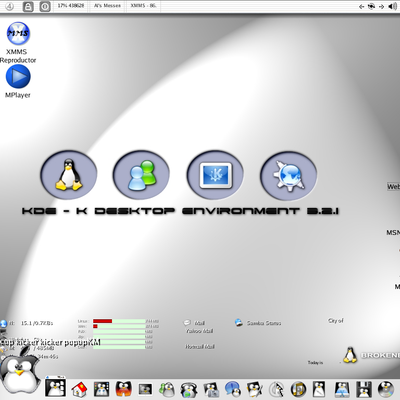
Task: Open the Hotmail Mail link
Action: coord(200,347)
